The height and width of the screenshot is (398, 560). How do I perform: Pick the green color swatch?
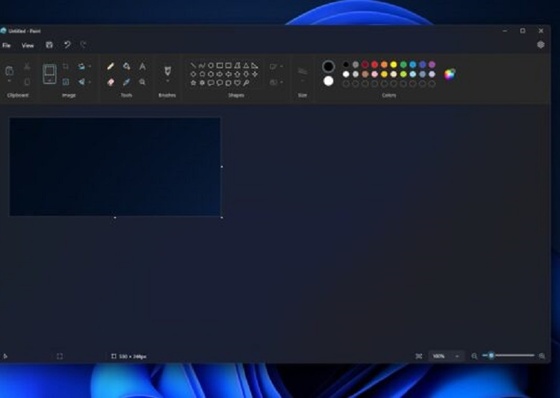pyautogui.click(x=403, y=65)
